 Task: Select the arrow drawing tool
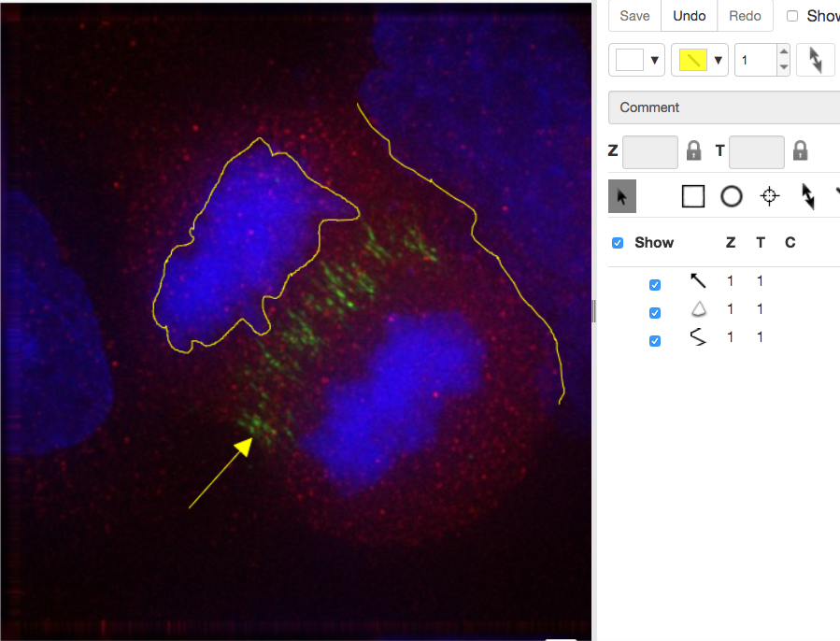pyautogui.click(x=808, y=196)
